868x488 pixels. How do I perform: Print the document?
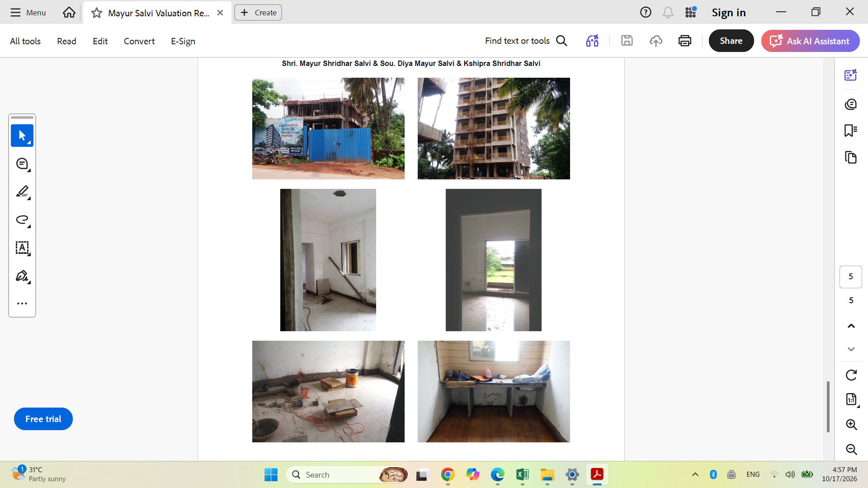685,41
